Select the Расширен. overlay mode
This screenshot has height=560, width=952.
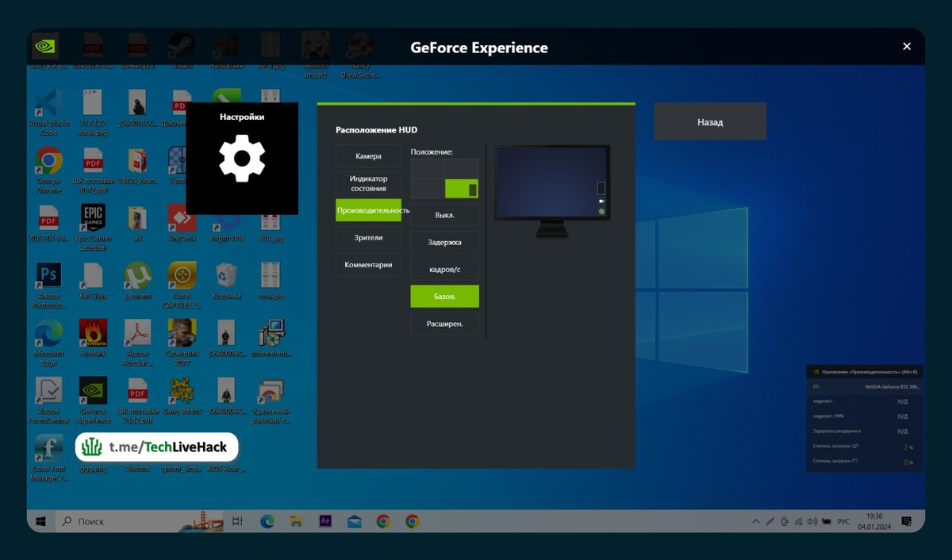tap(444, 323)
